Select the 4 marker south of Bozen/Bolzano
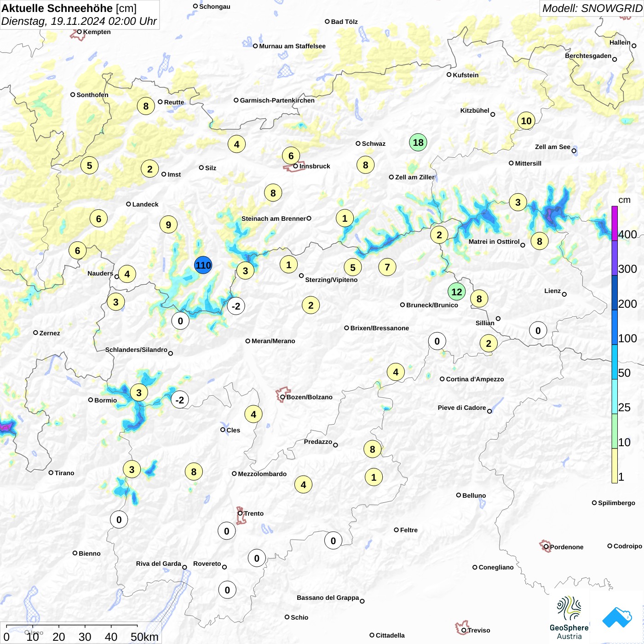 tap(253, 414)
